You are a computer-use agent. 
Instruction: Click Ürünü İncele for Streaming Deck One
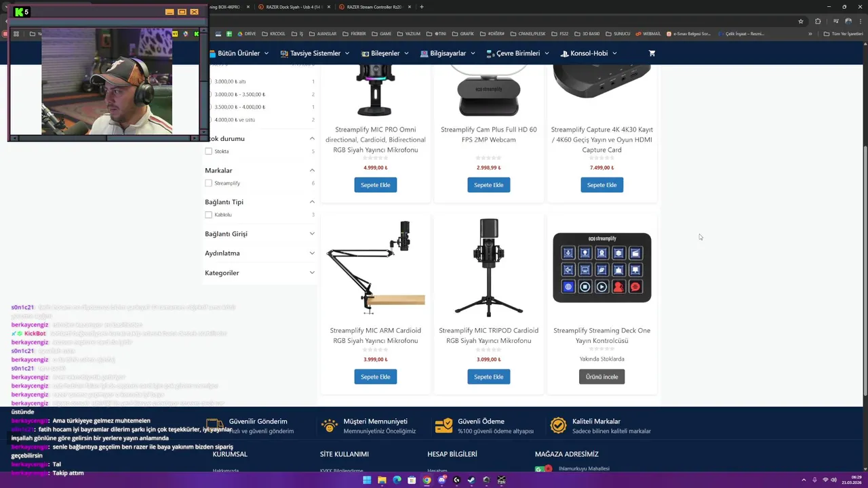click(x=601, y=377)
